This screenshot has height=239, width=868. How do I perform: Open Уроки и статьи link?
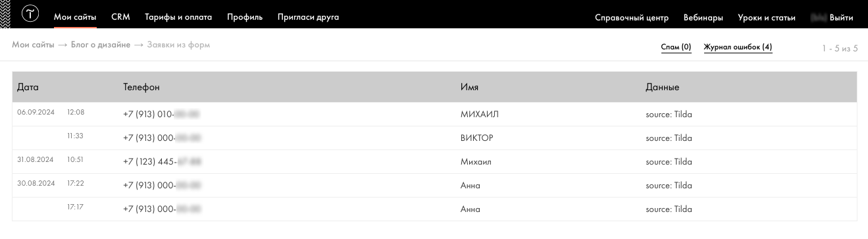pyautogui.click(x=767, y=18)
